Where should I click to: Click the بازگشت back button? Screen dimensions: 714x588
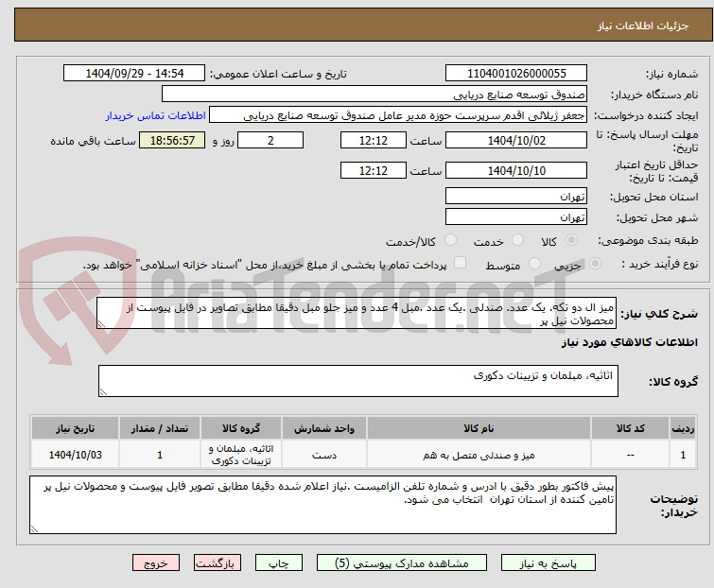pos(218,563)
